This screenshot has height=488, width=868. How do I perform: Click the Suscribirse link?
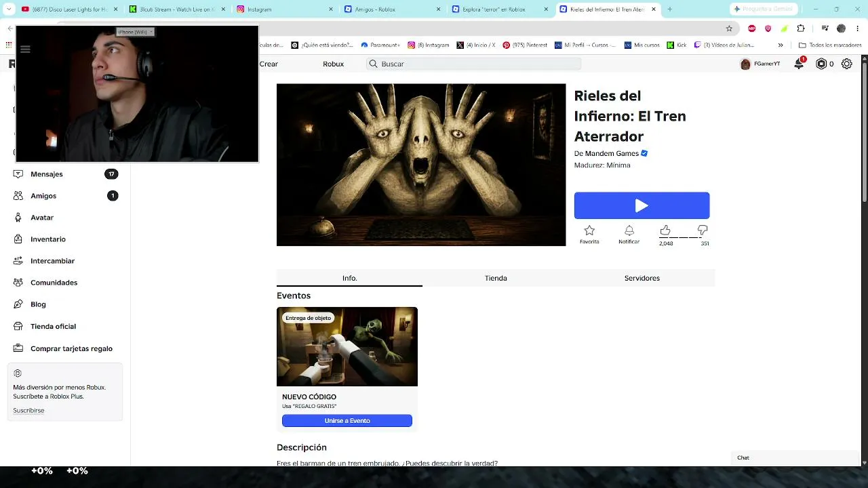click(x=28, y=411)
